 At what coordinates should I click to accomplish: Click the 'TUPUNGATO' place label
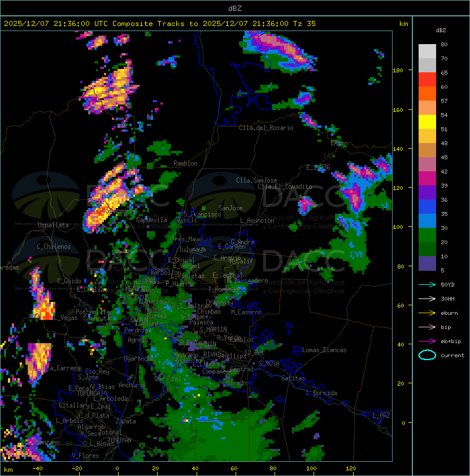click(x=92, y=393)
